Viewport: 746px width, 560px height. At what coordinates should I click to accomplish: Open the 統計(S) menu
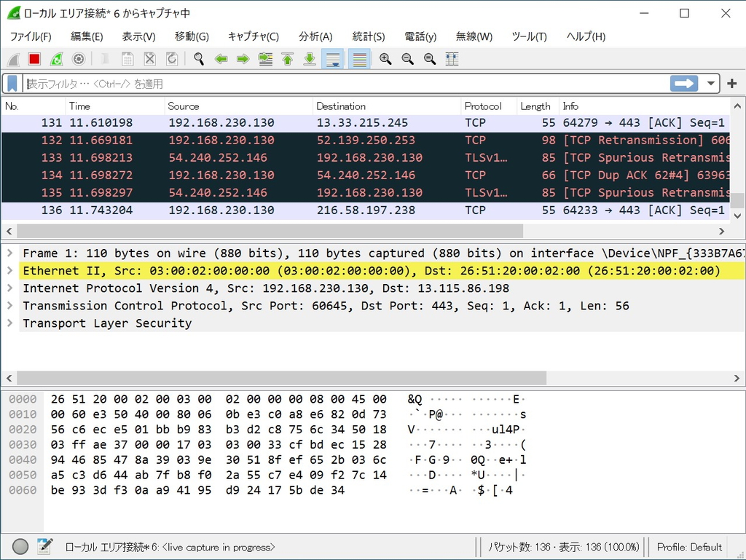[368, 36]
